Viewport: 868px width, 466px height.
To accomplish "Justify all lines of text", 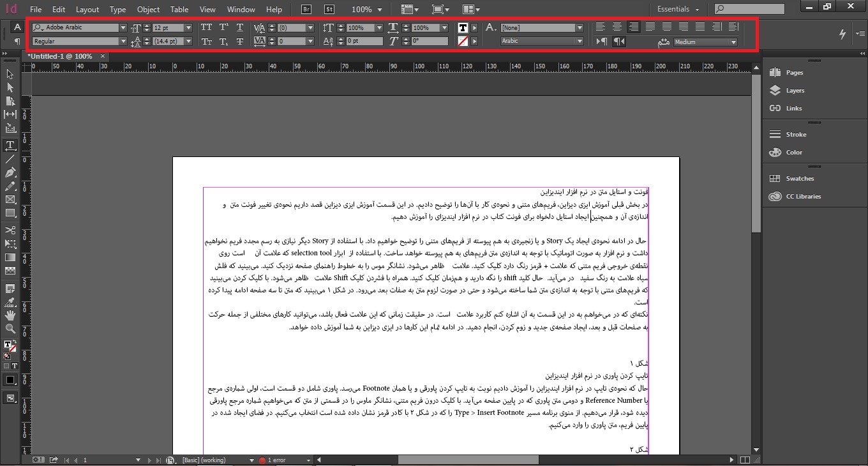I will pyautogui.click(x=700, y=27).
